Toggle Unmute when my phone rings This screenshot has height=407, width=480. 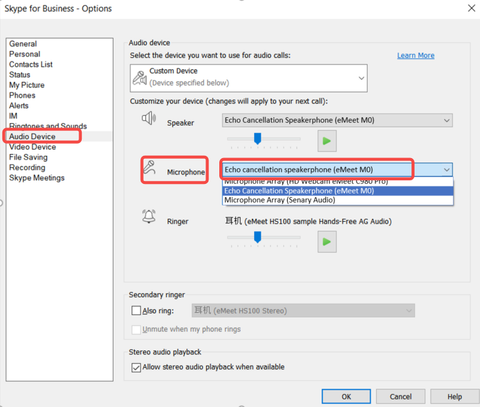click(136, 329)
